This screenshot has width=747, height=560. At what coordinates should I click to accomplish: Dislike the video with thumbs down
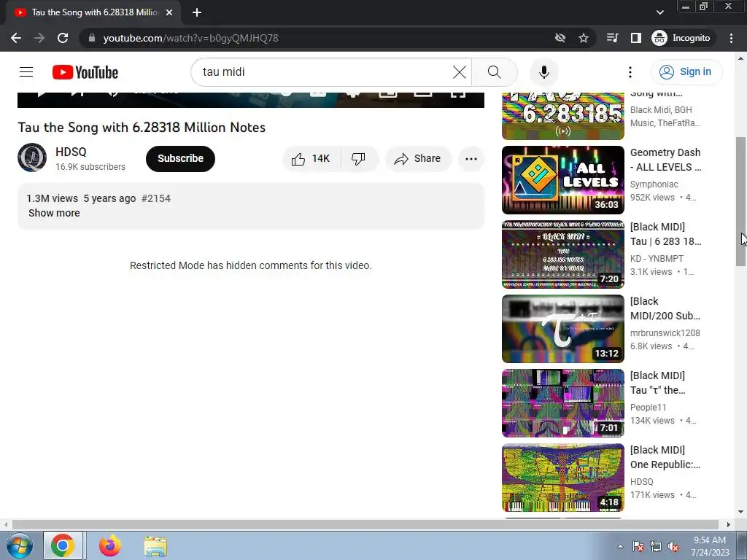[x=359, y=158]
